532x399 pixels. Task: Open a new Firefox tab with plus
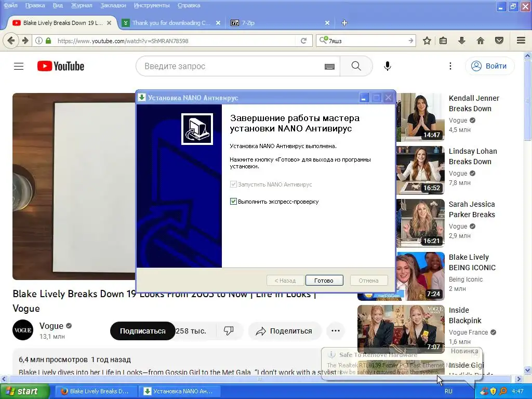tap(344, 23)
